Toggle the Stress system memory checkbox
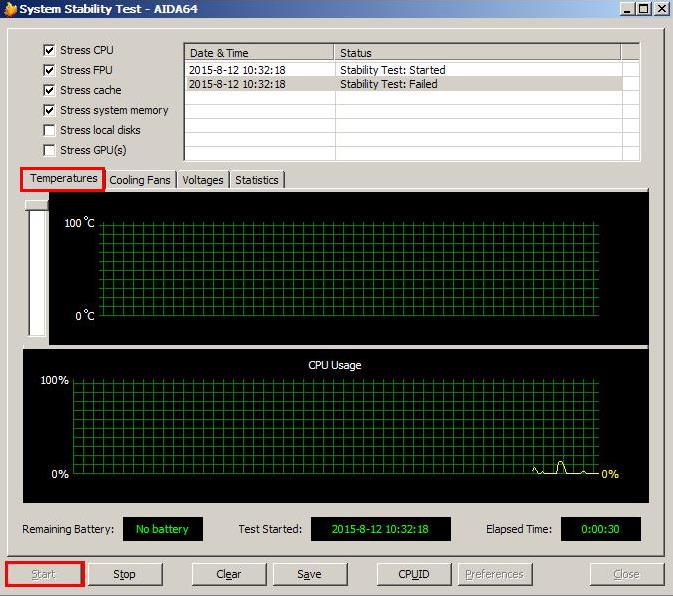This screenshot has height=596, width=673. tap(49, 110)
